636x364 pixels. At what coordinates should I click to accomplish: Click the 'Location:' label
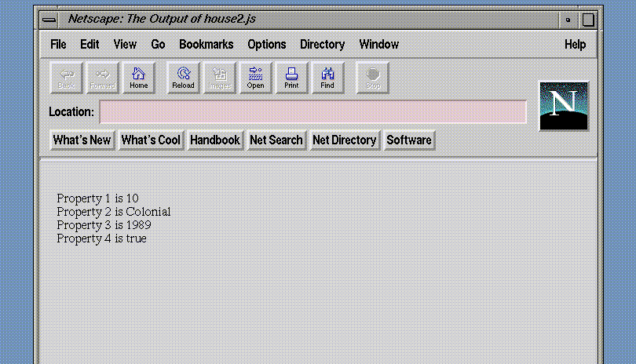(x=71, y=112)
